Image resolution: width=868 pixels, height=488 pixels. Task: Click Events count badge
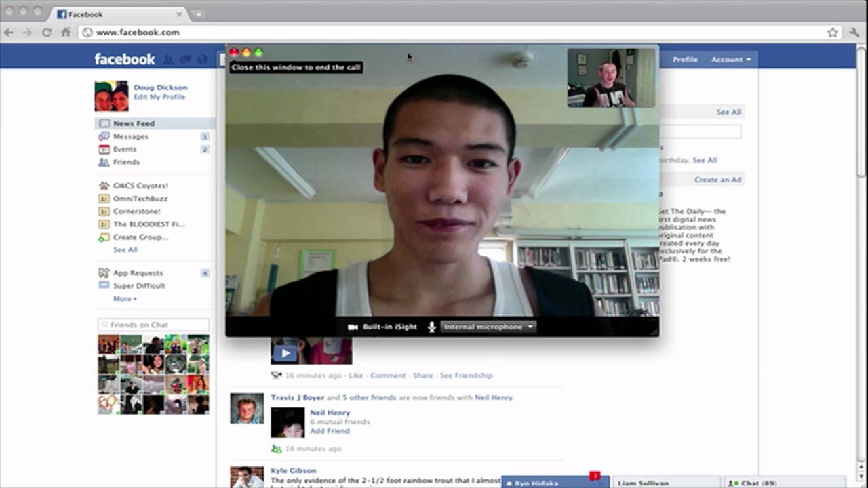point(205,149)
